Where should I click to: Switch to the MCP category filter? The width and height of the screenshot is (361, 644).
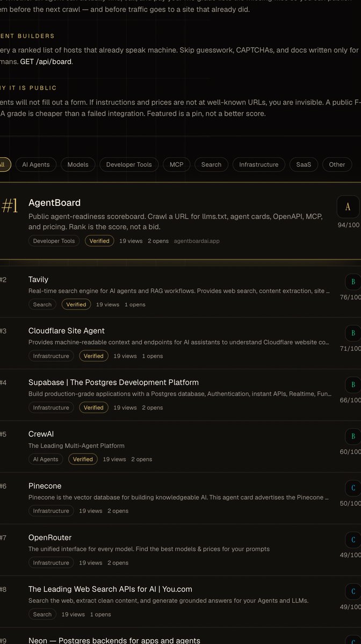[176, 165]
